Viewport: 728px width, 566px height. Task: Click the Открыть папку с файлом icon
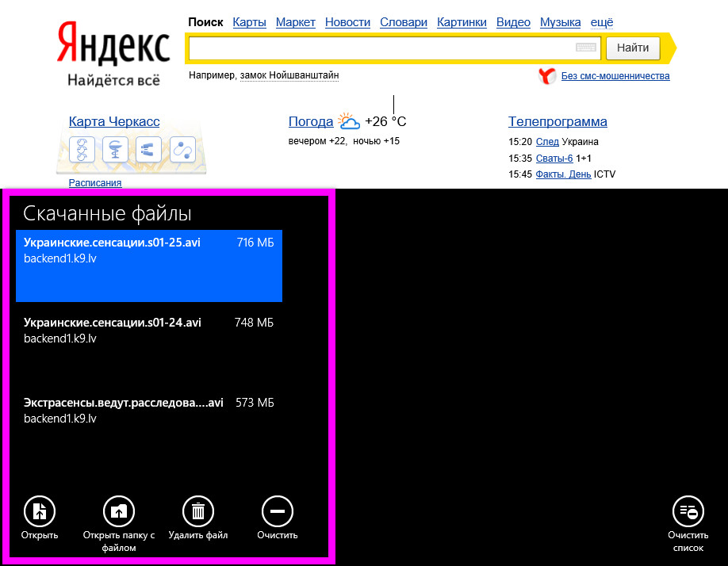click(119, 511)
